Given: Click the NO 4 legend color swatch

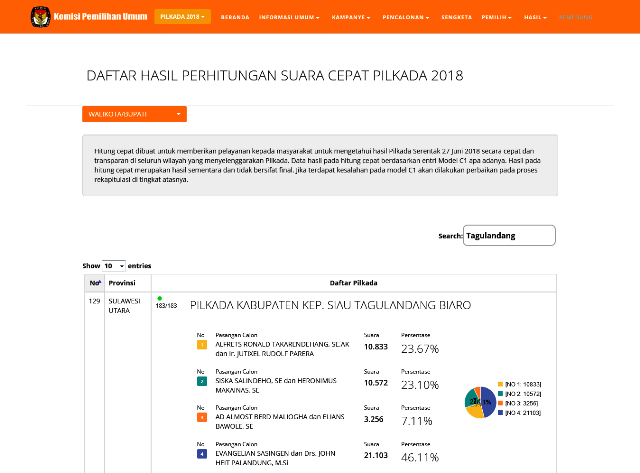Looking at the screenshot, I should (x=499, y=412).
